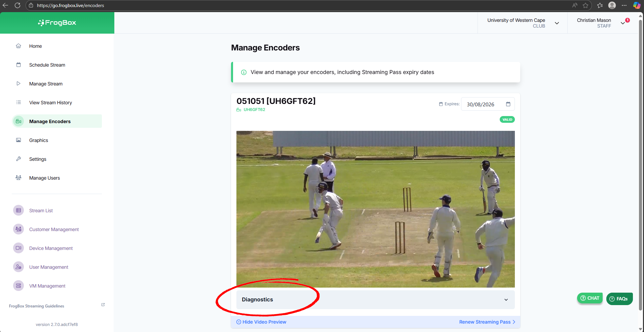Click the info icon in the green banner
Screen dimensions: 644x332
click(x=244, y=72)
